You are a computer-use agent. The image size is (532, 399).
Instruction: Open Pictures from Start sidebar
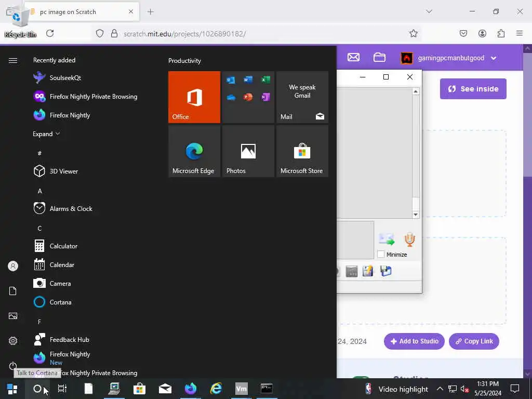click(x=13, y=316)
